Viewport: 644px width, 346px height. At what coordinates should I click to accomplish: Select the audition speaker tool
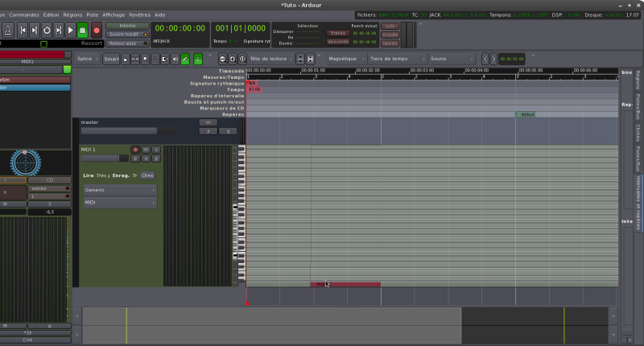click(175, 59)
